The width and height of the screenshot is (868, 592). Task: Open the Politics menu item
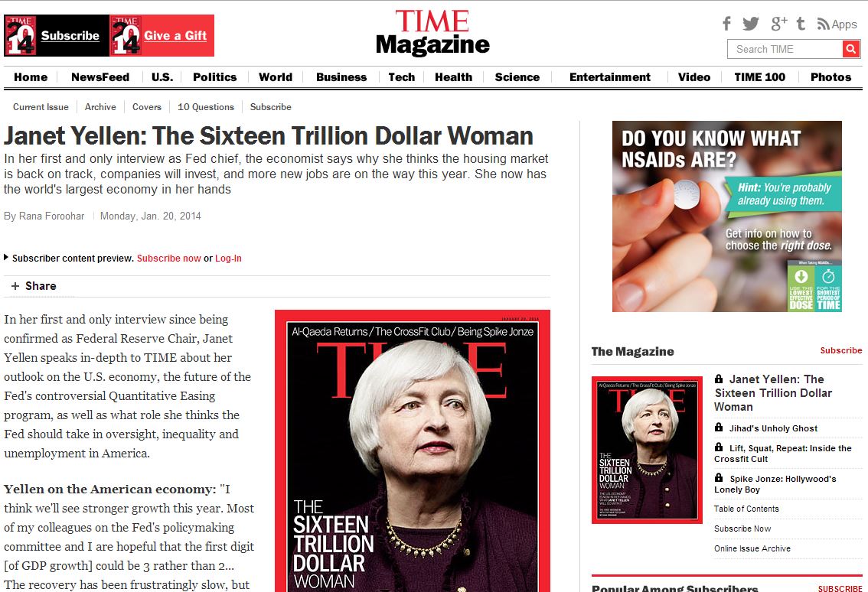coord(215,77)
